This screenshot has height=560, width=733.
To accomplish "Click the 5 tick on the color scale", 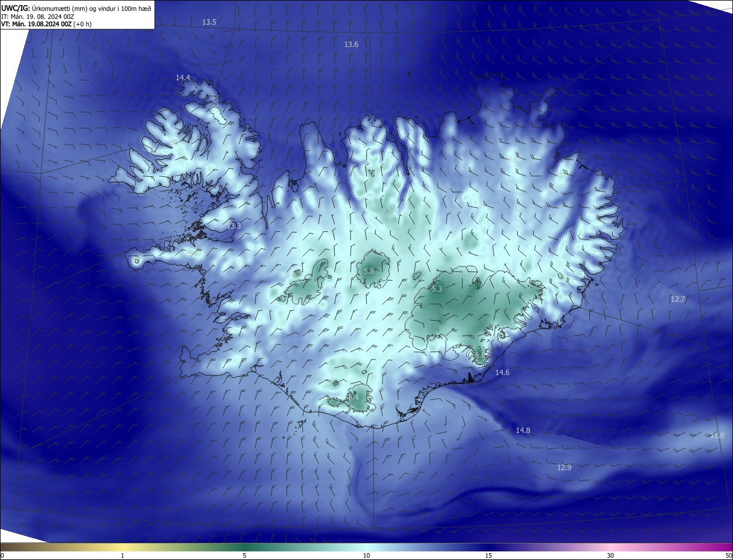I will [x=245, y=556].
